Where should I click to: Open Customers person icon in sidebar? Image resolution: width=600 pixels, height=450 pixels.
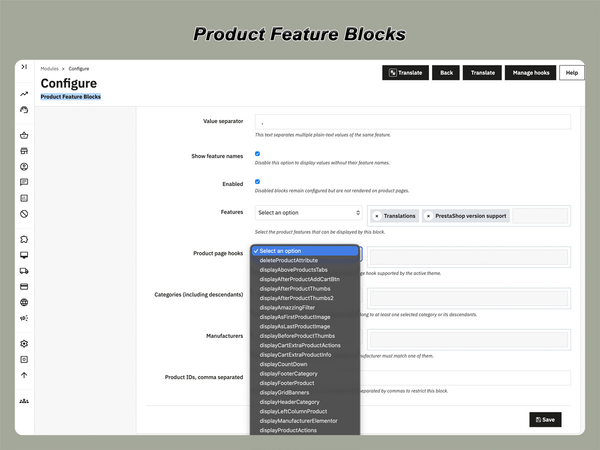[x=24, y=167]
